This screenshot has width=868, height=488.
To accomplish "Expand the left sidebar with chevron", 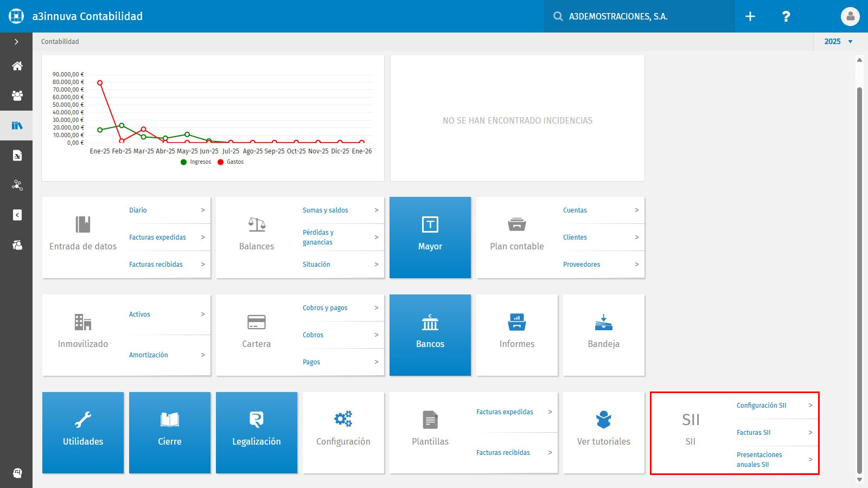I will coord(16,42).
